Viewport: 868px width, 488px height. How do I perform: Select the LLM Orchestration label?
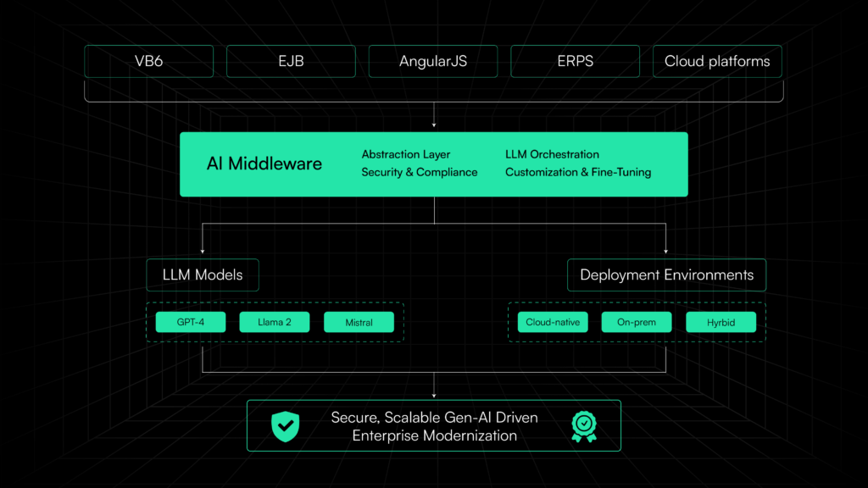point(552,154)
